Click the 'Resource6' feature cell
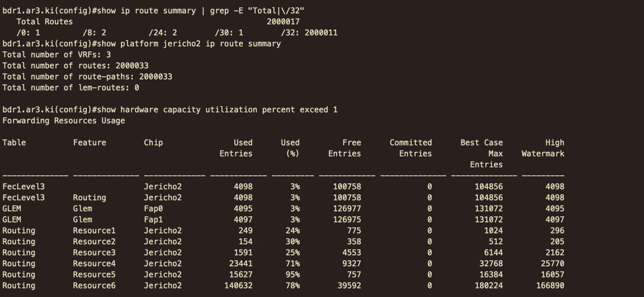Viewport: 644px width, 297px height. click(94, 285)
